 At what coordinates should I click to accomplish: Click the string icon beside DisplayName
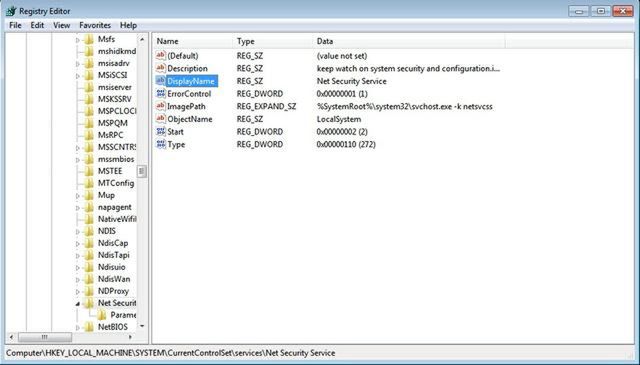[x=161, y=81]
